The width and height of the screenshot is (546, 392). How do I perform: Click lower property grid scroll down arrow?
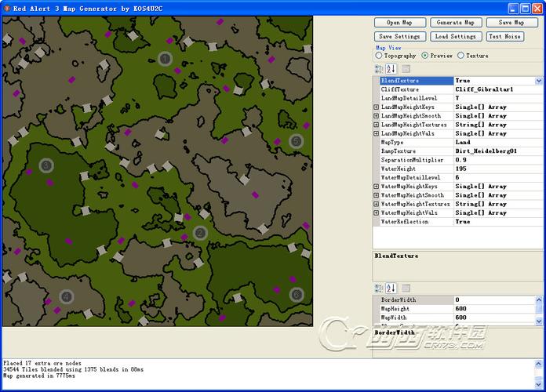[x=539, y=321]
